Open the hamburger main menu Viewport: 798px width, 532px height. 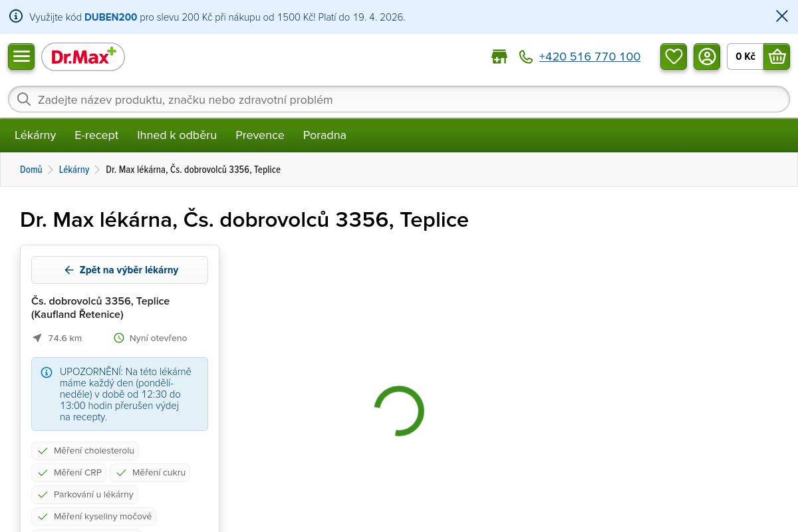point(21,57)
